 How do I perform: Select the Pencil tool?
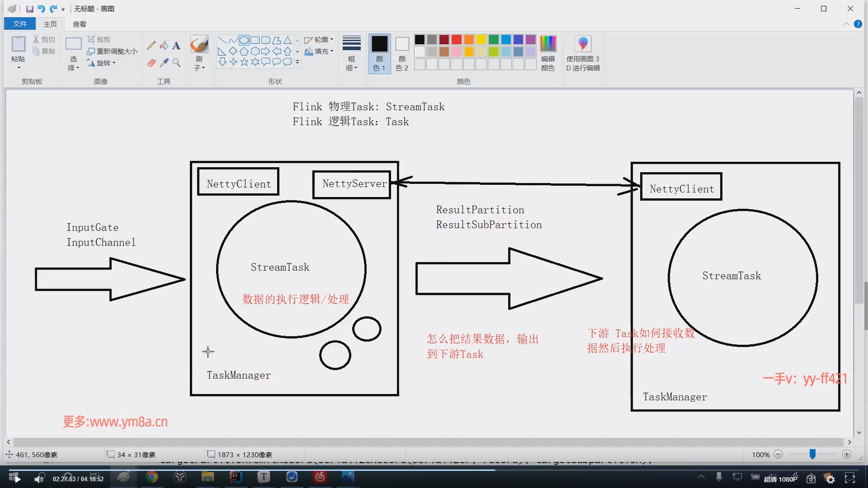pyautogui.click(x=151, y=45)
